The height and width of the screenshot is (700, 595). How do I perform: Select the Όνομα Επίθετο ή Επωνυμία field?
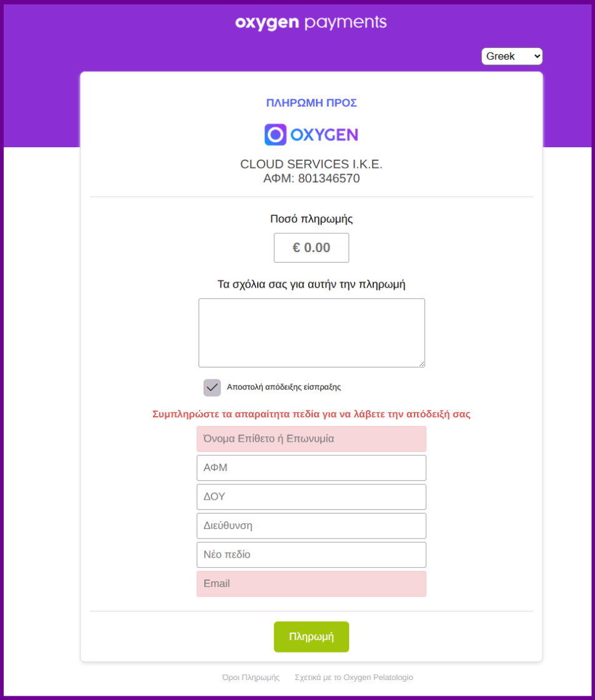312,439
